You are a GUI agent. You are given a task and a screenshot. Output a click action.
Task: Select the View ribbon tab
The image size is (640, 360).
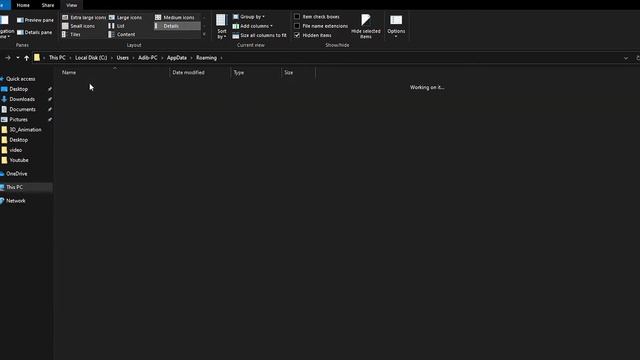(71, 5)
